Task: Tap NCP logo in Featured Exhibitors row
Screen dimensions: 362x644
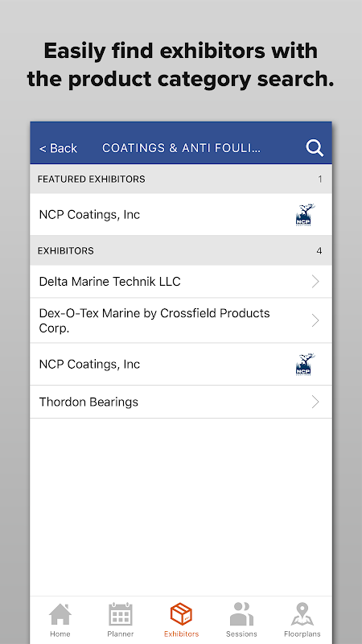Action: tap(306, 215)
